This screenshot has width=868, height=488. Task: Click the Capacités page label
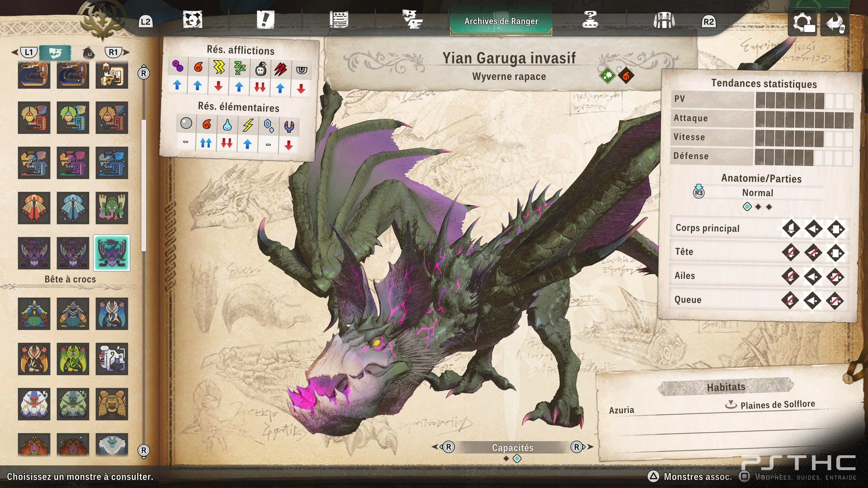point(513,448)
